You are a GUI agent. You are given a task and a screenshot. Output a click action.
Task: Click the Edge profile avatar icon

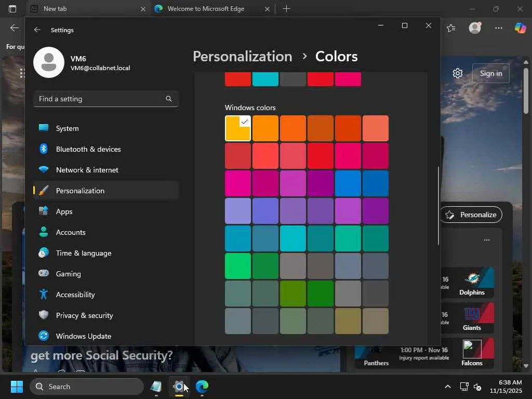coord(475,28)
